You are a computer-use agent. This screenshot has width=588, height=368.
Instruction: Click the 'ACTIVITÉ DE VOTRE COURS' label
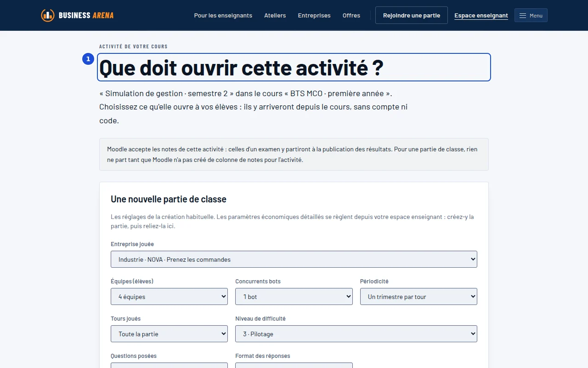(133, 46)
